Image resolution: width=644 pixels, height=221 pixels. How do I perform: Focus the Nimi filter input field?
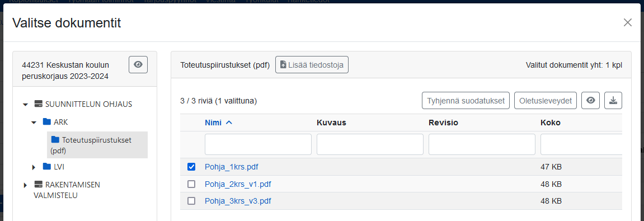(258, 144)
